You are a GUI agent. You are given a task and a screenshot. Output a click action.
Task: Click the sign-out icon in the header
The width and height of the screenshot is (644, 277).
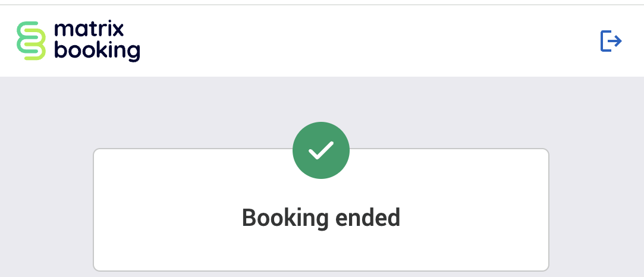(x=611, y=41)
